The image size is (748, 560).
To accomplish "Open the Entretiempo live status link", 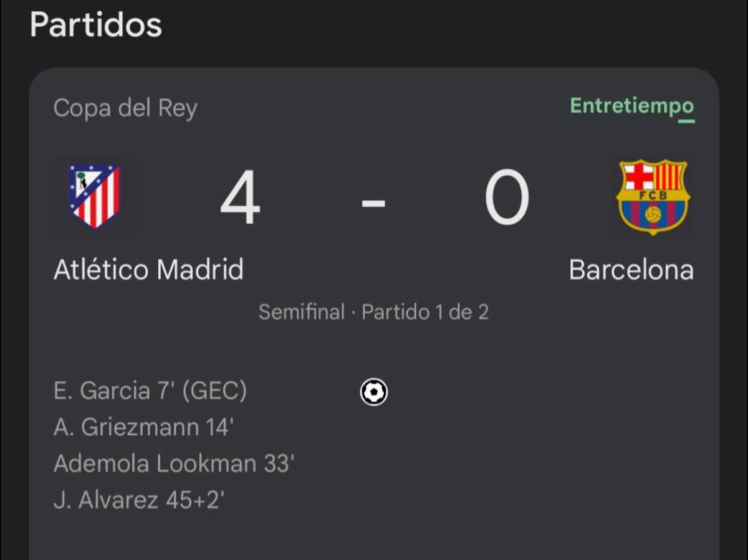I will click(x=631, y=107).
